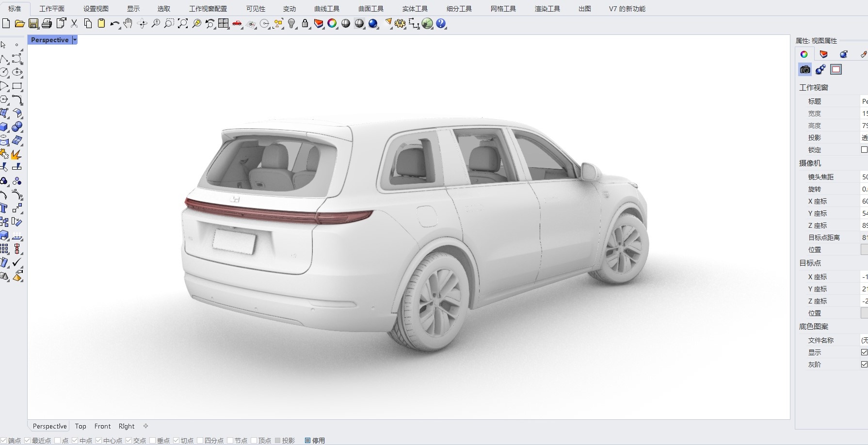
Task: Add a new viewport tab with plus icon
Action: pos(145,426)
